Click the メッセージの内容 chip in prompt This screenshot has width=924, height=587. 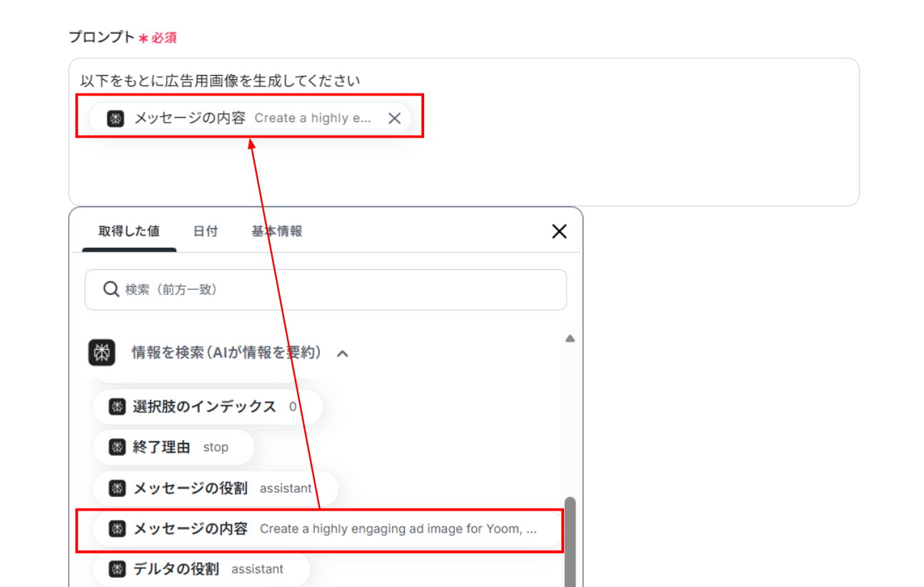250,119
